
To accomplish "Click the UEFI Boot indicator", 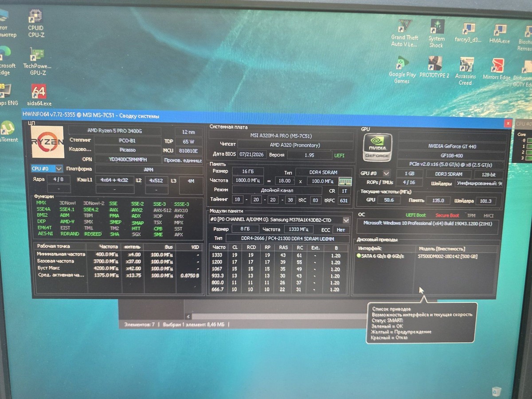I will [415, 215].
